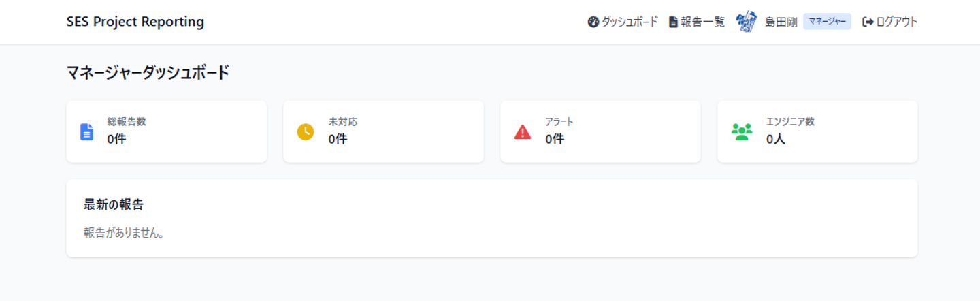This screenshot has height=301, width=980.
Task: Select the 未対応 0件 count
Action: [338, 139]
